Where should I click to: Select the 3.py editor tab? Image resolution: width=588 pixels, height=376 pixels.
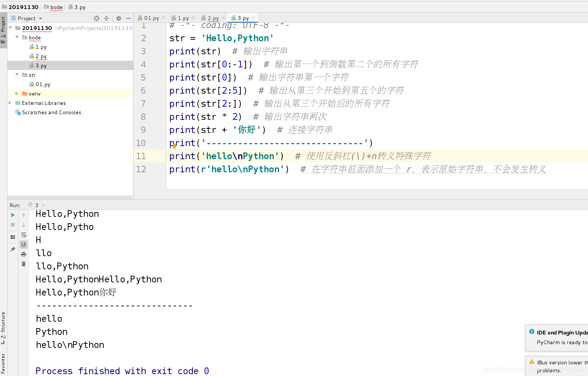click(243, 18)
